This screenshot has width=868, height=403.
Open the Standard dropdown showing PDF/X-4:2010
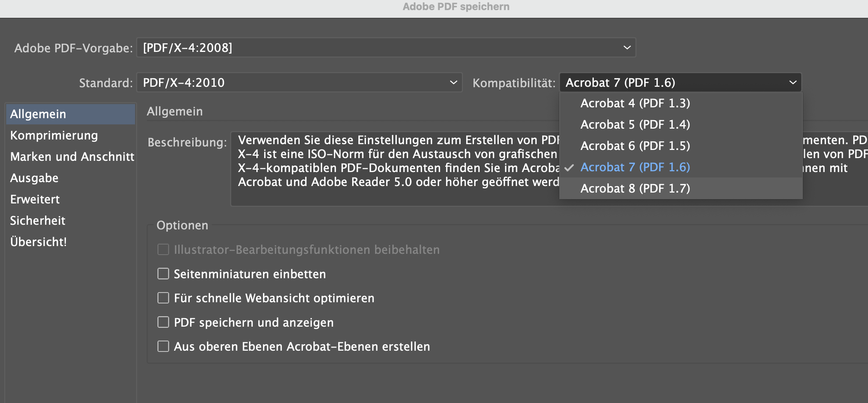click(298, 82)
